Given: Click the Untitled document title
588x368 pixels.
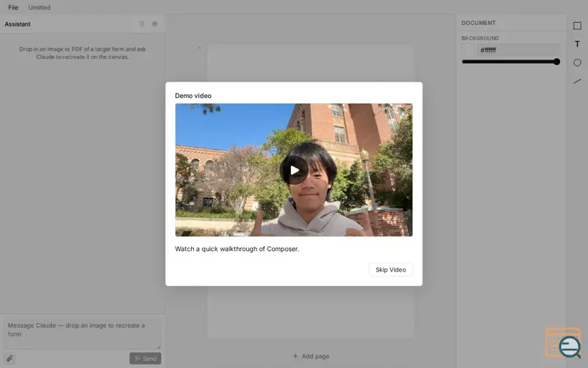Looking at the screenshot, I should click(x=40, y=7).
